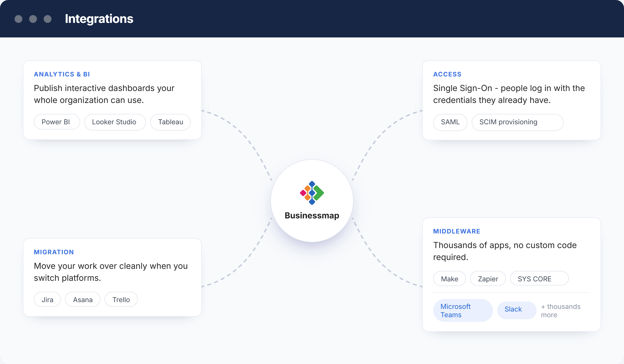
Task: Select the Slack highlighted chip
Action: click(517, 310)
